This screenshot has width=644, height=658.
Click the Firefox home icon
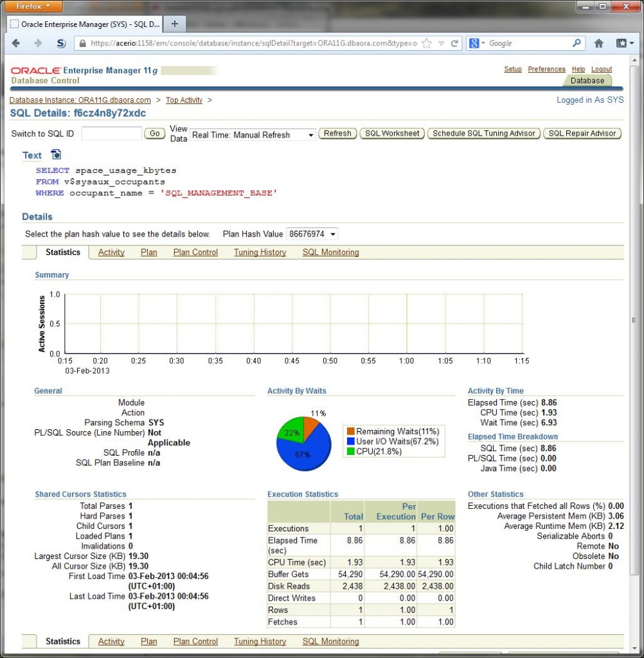click(x=598, y=43)
